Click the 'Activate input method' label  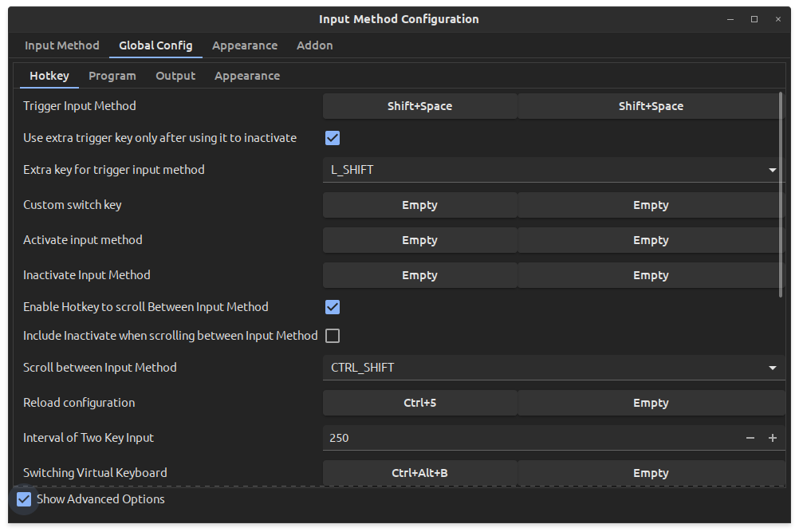[83, 240]
